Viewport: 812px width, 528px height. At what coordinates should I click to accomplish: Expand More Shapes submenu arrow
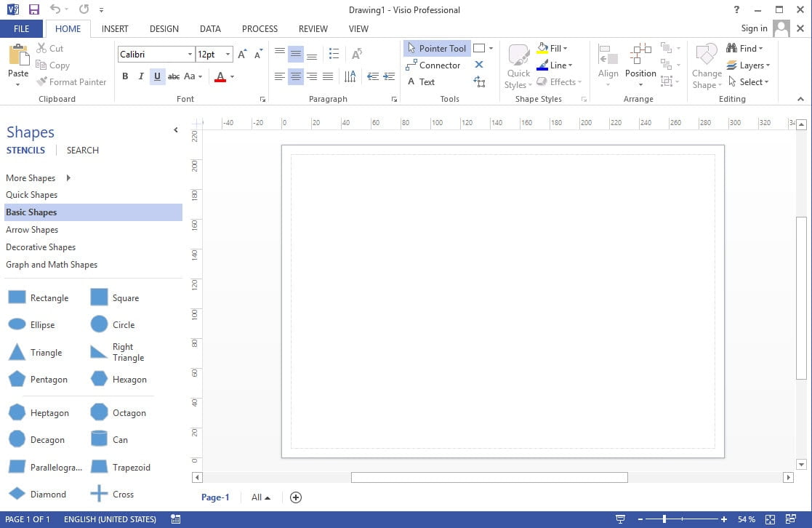click(x=68, y=177)
